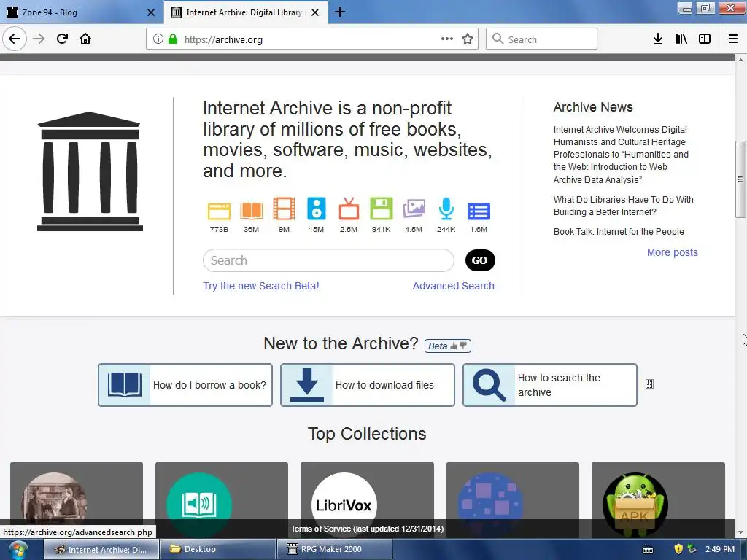Open the video (9M) film icon

tap(284, 209)
